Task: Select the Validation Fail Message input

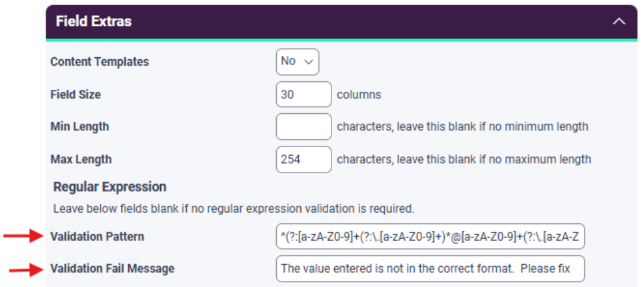Action: coord(430,268)
